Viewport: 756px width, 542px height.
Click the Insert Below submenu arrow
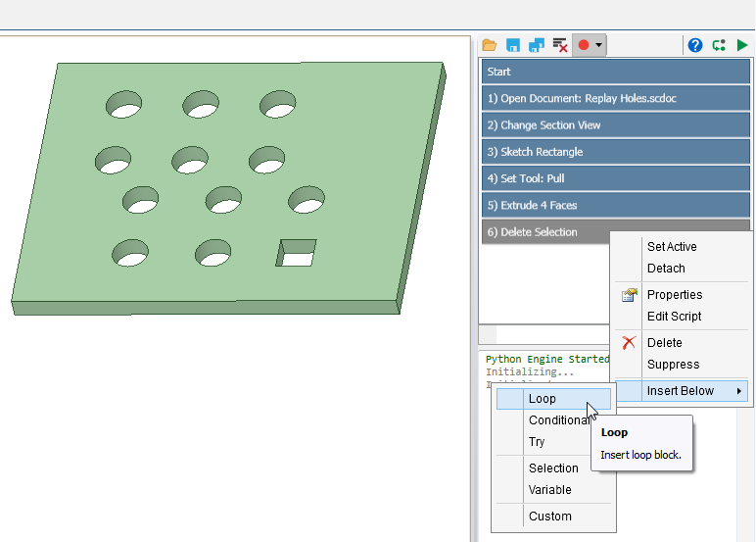[x=738, y=391]
